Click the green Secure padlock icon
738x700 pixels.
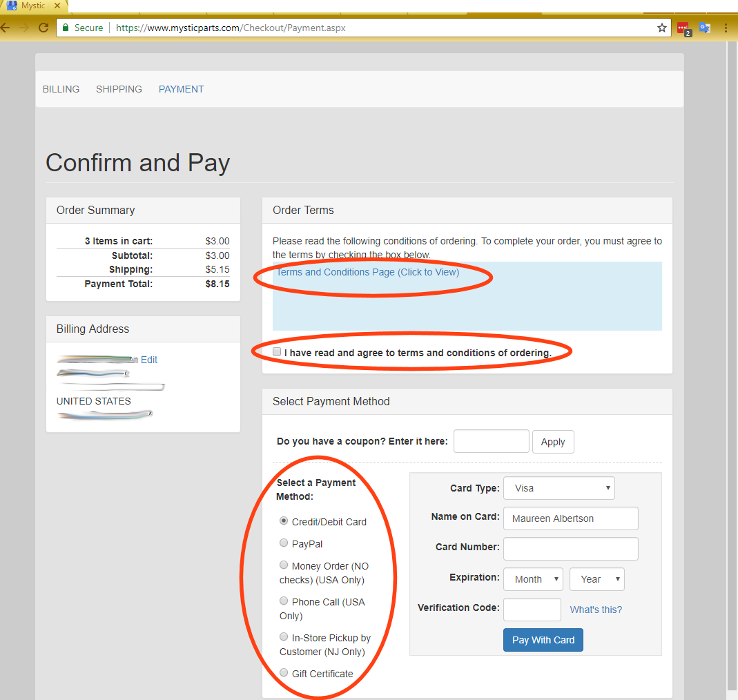point(66,28)
